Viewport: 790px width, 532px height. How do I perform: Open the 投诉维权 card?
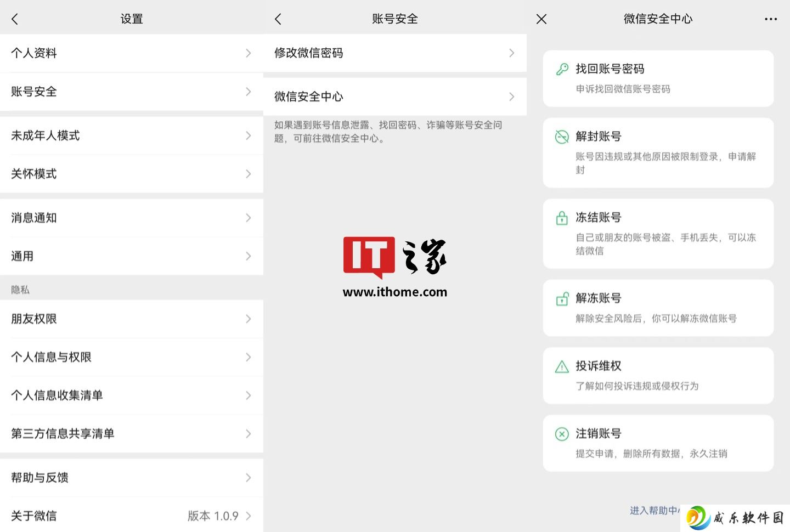(x=658, y=376)
